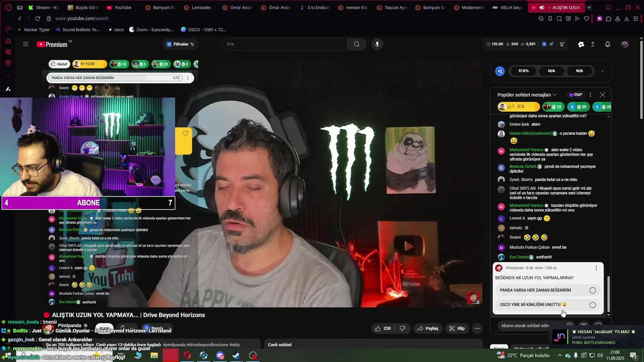Screen dimensions: 644x362
Task: Click chat author Muhammet Vurucu alan wake message
Action: 526,150
